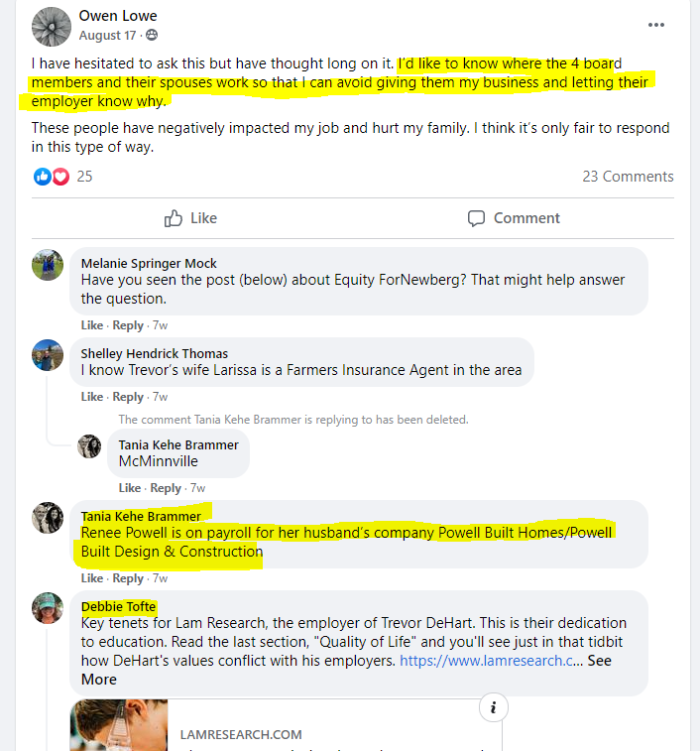Image resolution: width=700 pixels, height=751 pixels.
Task: Open the three-dot post options menu
Action: click(x=656, y=25)
